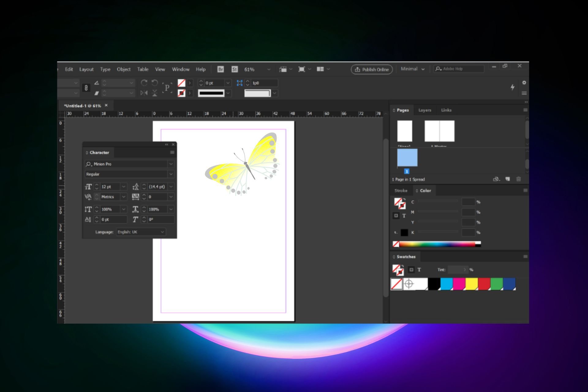Toggle formatting affects text in Swatches panel
The width and height of the screenshot is (588, 392).
click(419, 270)
